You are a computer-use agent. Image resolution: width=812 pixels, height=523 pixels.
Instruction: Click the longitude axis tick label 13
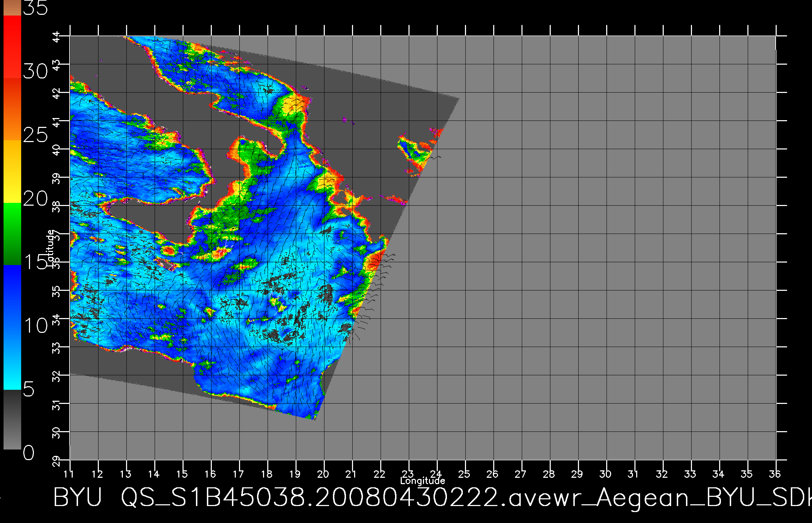(125, 474)
